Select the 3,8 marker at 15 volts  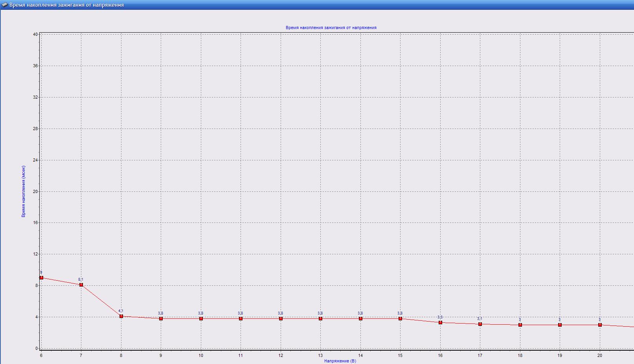400,318
